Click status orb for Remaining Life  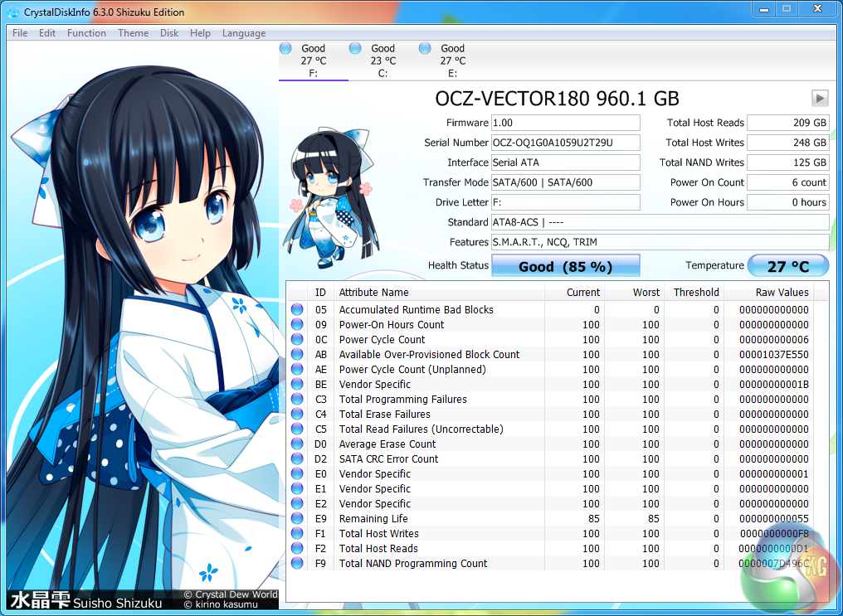tap(297, 518)
